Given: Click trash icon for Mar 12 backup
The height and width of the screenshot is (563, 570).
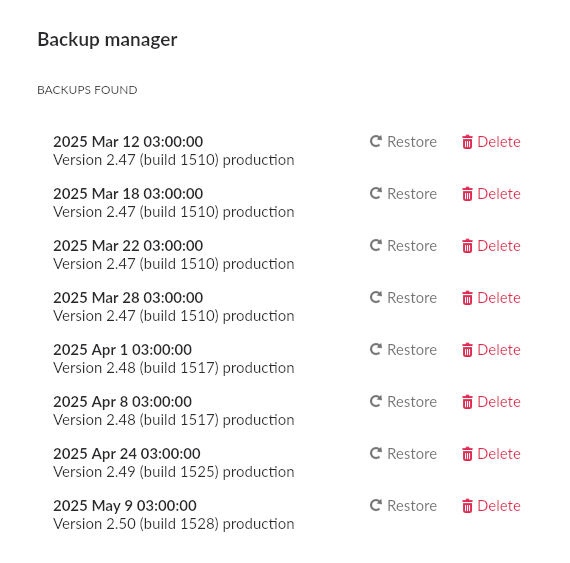Looking at the screenshot, I should (467, 142).
